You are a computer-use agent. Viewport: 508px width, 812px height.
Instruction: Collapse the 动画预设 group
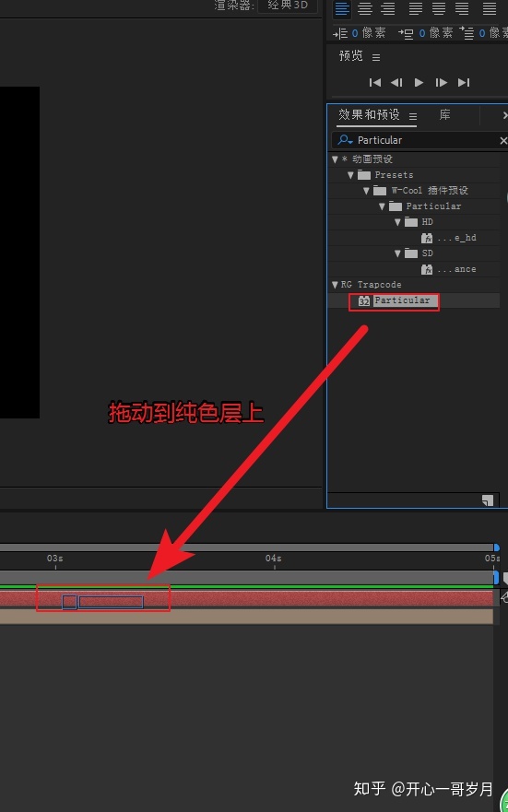(x=335, y=159)
